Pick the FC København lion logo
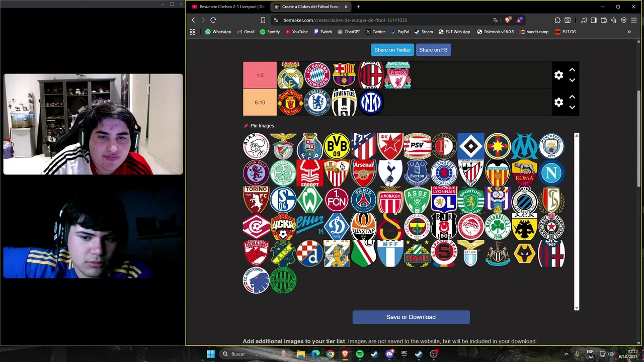Image resolution: width=644 pixels, height=362 pixels. (x=256, y=281)
